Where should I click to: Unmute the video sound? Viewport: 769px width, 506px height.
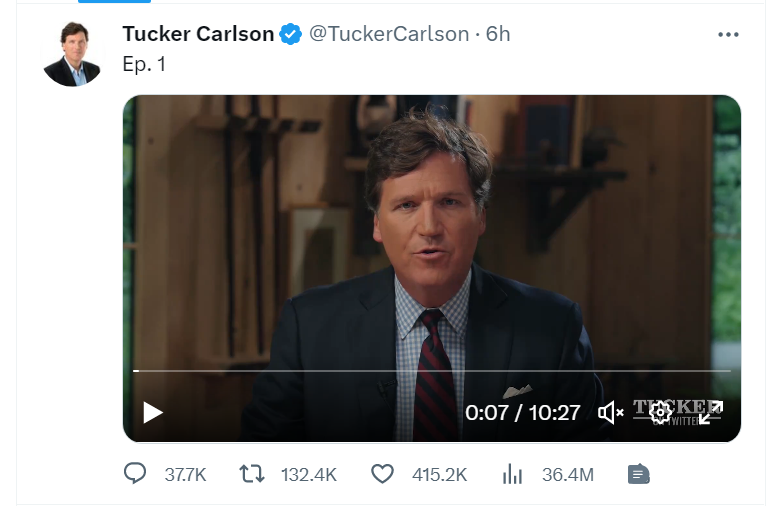pos(611,412)
